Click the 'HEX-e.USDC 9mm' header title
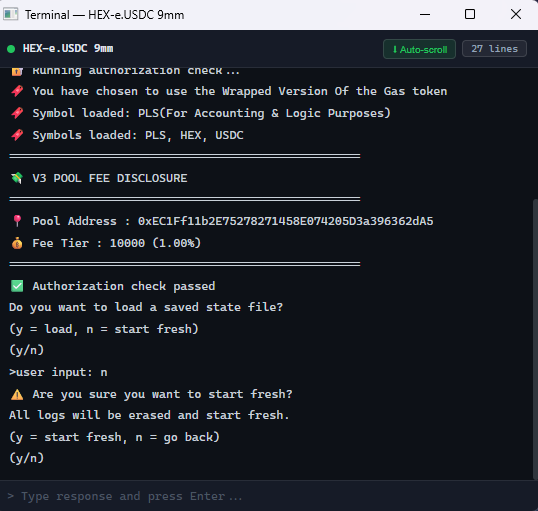The height and width of the screenshot is (511, 538). [x=68, y=48]
